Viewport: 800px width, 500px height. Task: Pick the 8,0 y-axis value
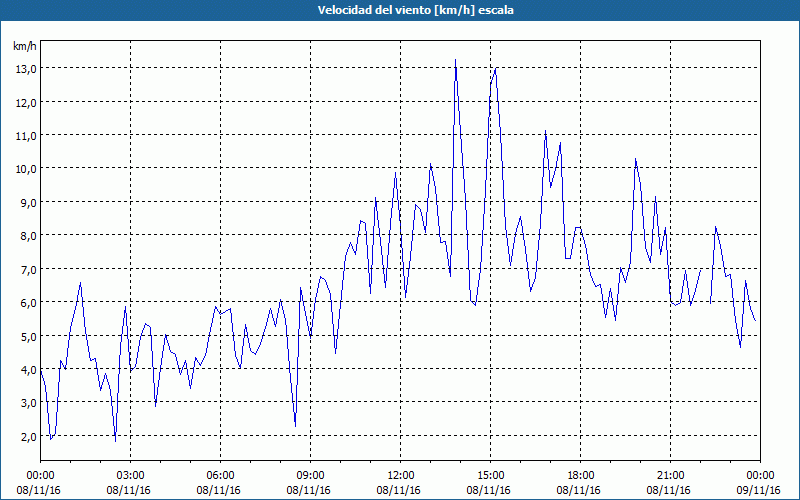28,236
